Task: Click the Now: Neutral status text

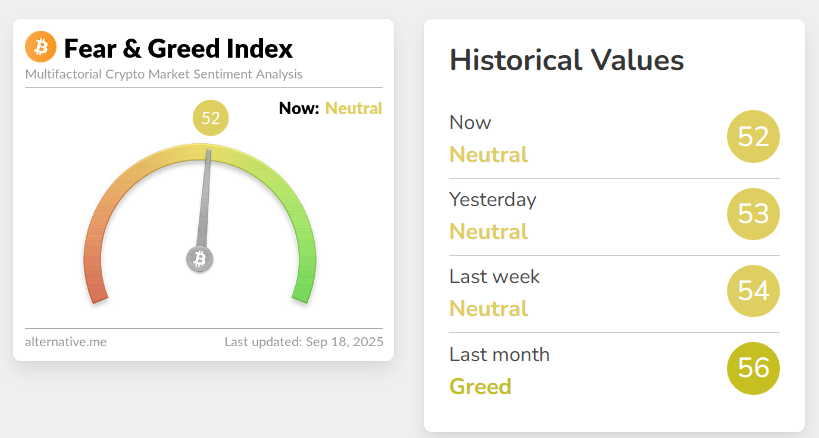Action: pos(330,108)
